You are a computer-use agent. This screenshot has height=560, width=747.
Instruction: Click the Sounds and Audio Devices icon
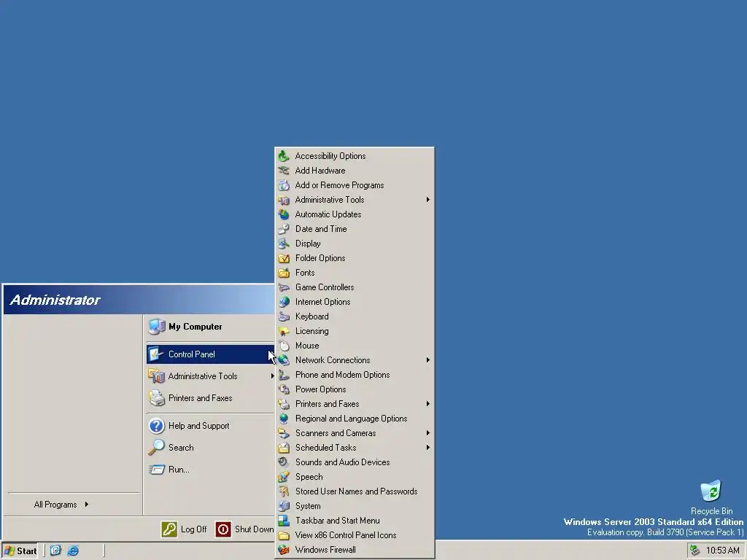click(284, 462)
